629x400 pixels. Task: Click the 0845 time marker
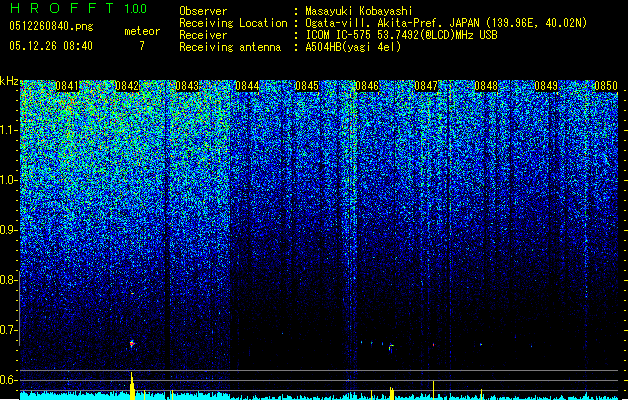(x=307, y=86)
